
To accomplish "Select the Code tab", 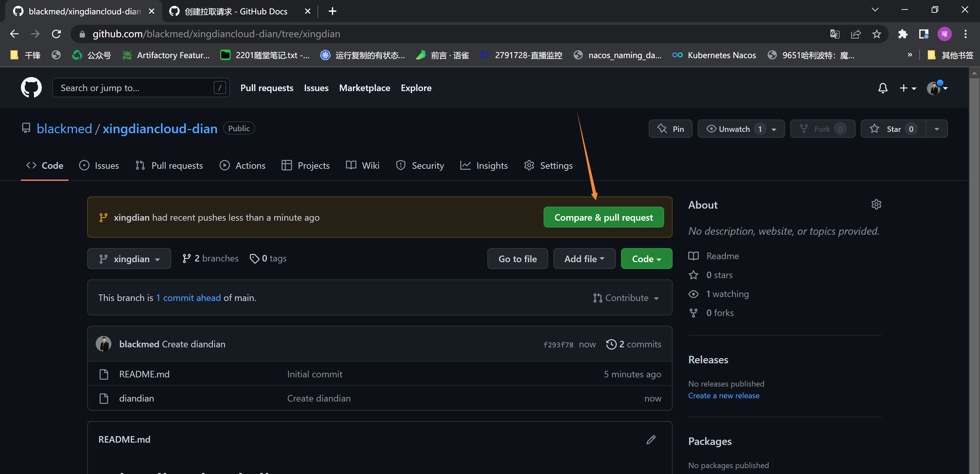I will (x=44, y=166).
